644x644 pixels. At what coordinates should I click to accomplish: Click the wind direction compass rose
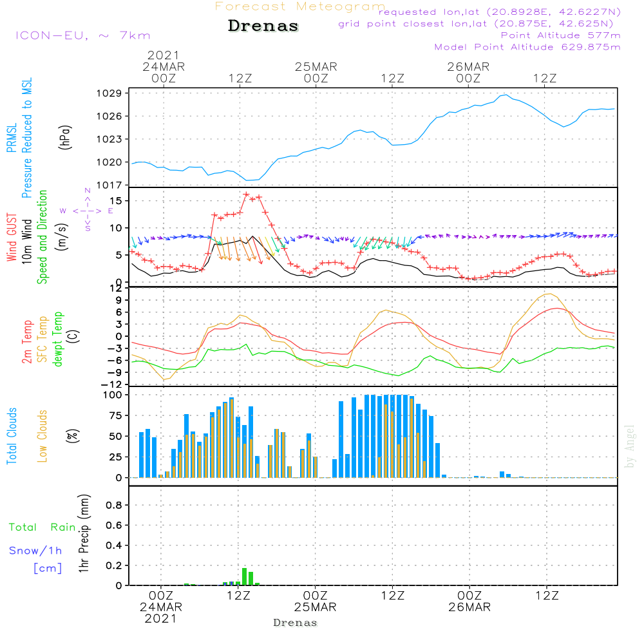(x=87, y=210)
